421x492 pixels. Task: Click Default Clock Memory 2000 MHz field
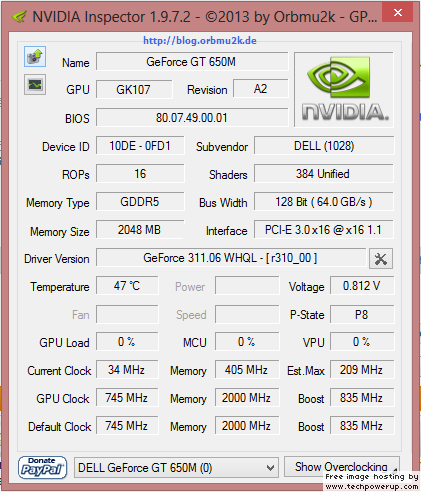(x=247, y=426)
